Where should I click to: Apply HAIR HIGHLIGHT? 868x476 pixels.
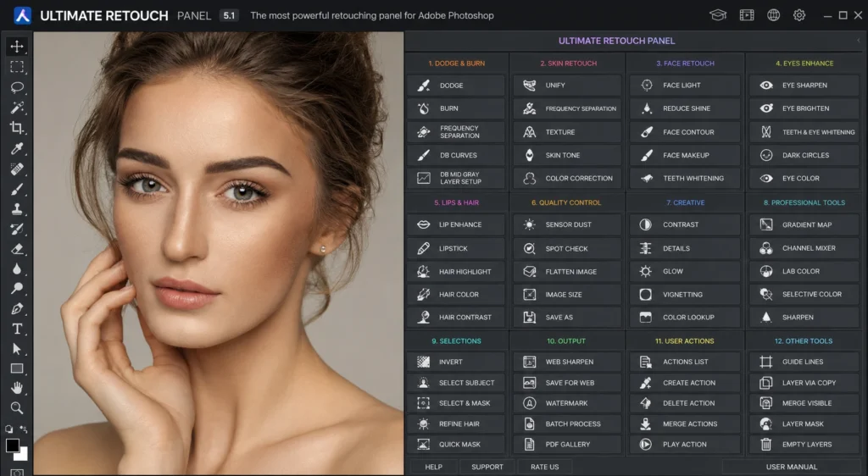coord(456,271)
